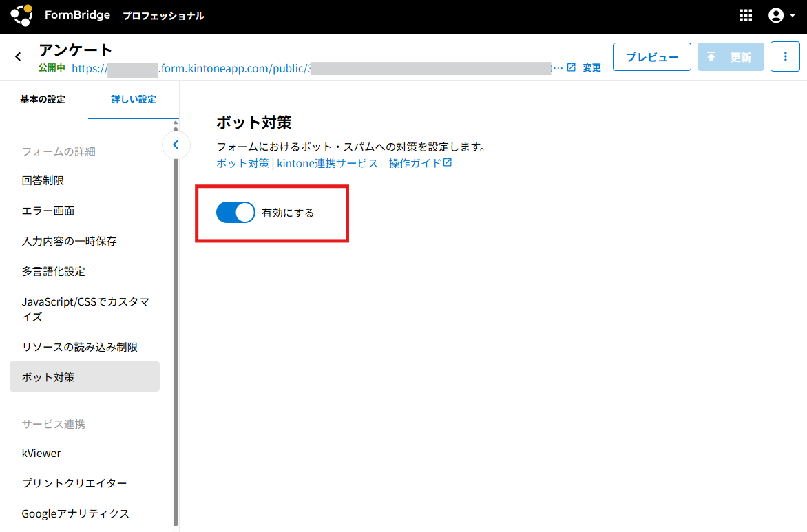This screenshot has height=532, width=807.
Task: Open the user account menu
Action: 782,16
